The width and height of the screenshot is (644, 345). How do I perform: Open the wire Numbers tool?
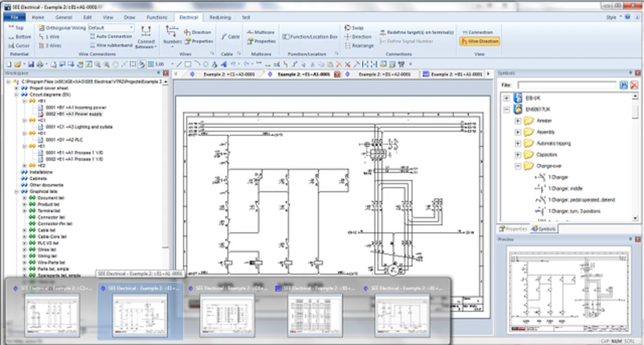coord(172,35)
